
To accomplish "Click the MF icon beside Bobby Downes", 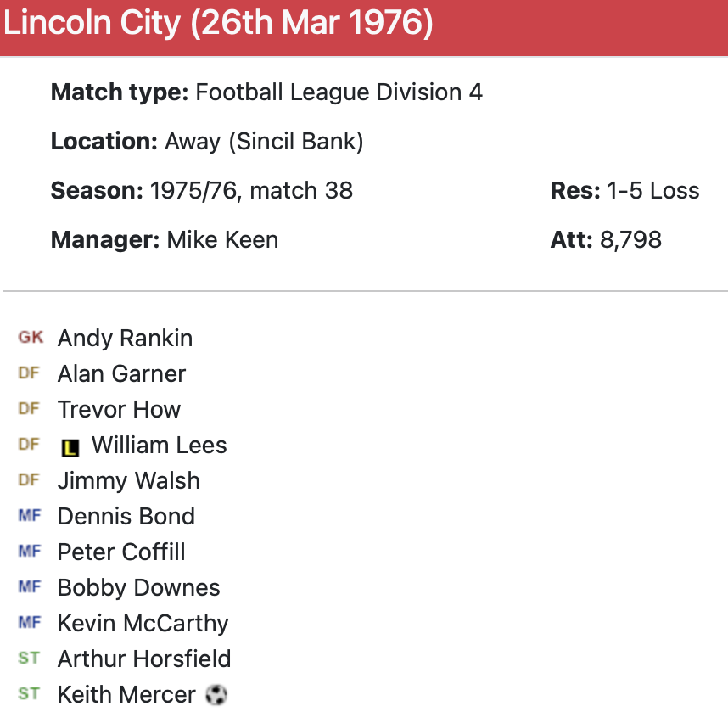I will (30, 587).
